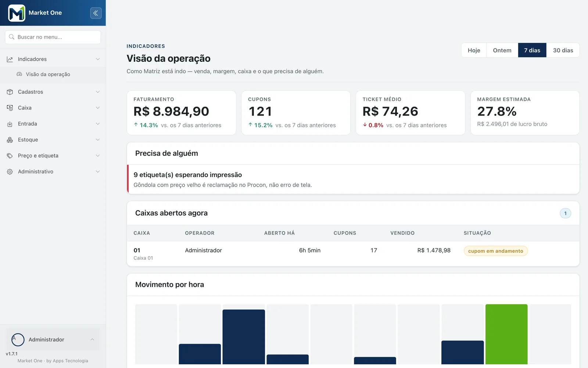588x368 pixels.
Task: Click the Cupons 121 value
Action: [x=260, y=112]
